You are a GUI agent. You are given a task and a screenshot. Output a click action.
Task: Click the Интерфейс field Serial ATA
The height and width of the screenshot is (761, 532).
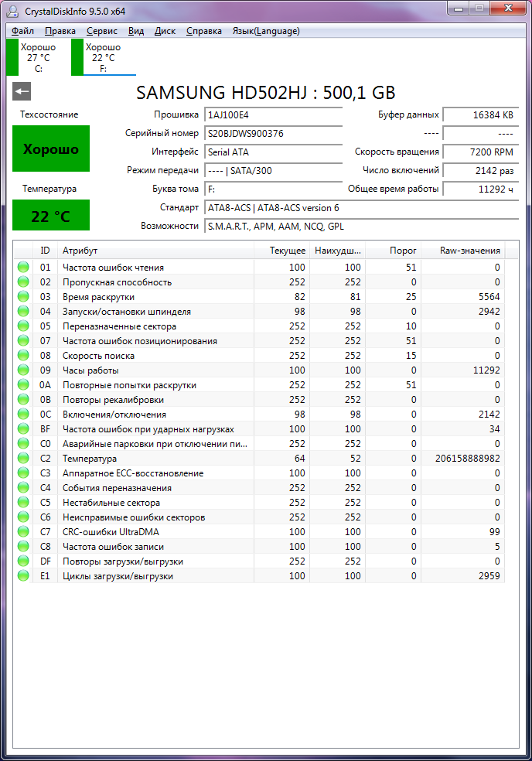coord(273,152)
